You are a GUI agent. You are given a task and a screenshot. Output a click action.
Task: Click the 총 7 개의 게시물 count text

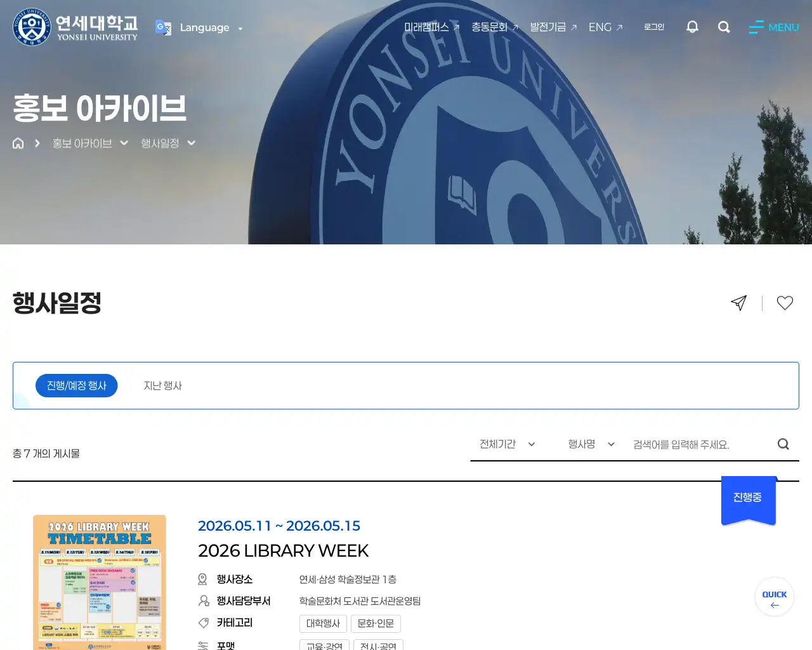pyautogui.click(x=46, y=454)
